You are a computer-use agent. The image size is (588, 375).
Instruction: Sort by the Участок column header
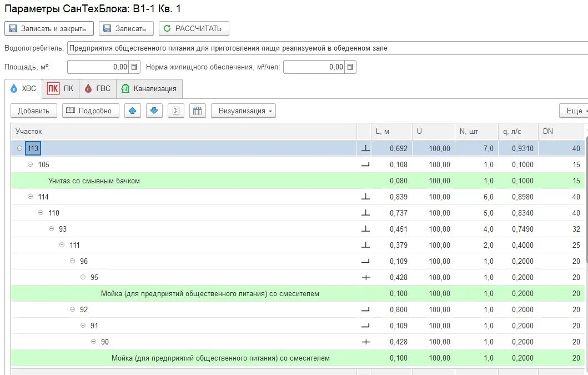point(184,131)
